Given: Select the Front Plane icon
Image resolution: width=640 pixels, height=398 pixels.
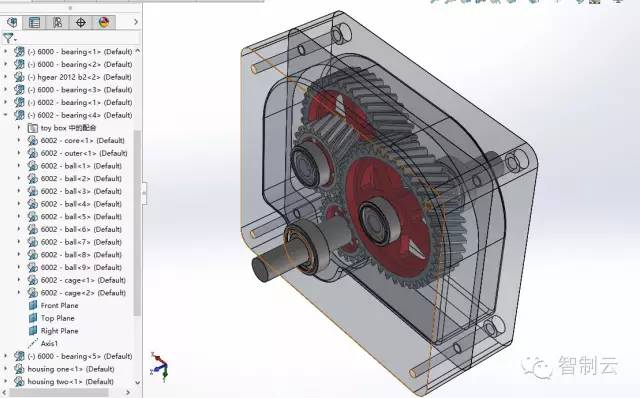Looking at the screenshot, I should coord(33,305).
